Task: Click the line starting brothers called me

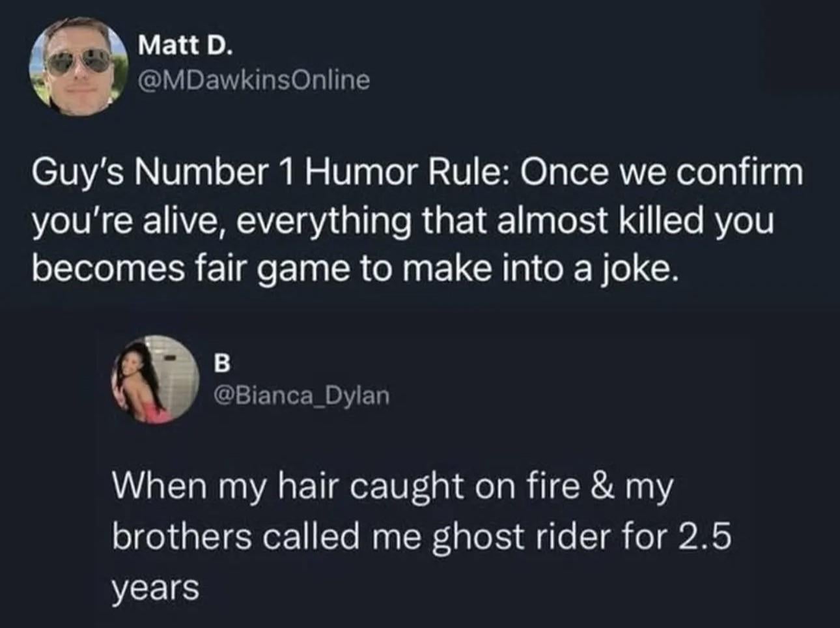Action: [422, 537]
